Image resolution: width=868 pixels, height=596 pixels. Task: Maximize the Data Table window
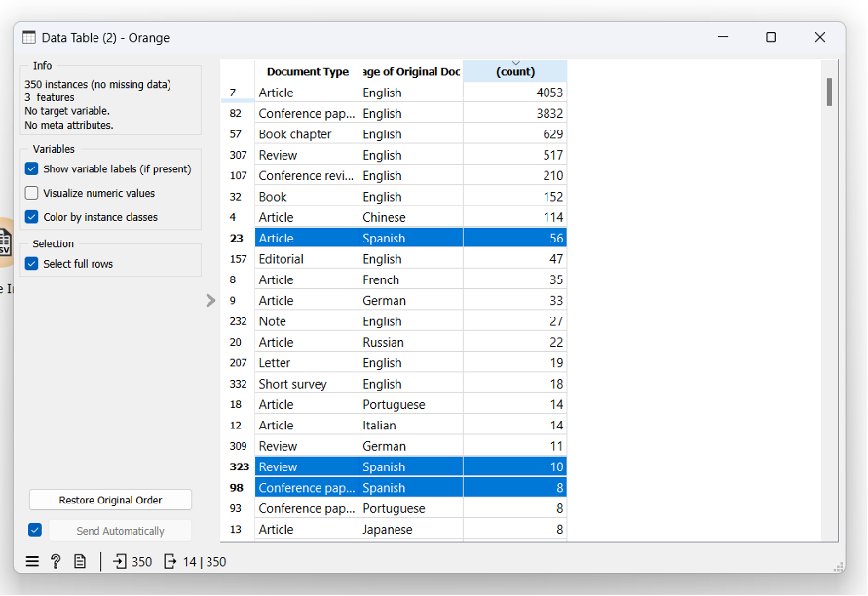(x=771, y=38)
